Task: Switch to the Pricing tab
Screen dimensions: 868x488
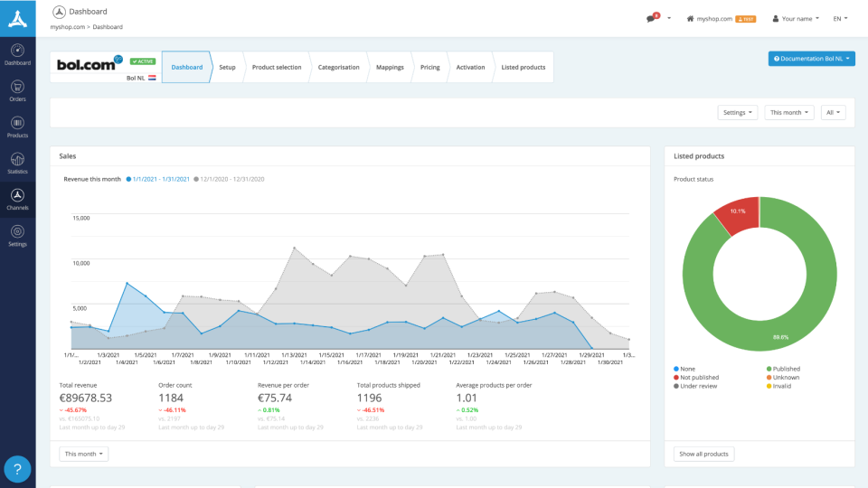Action: [x=429, y=67]
